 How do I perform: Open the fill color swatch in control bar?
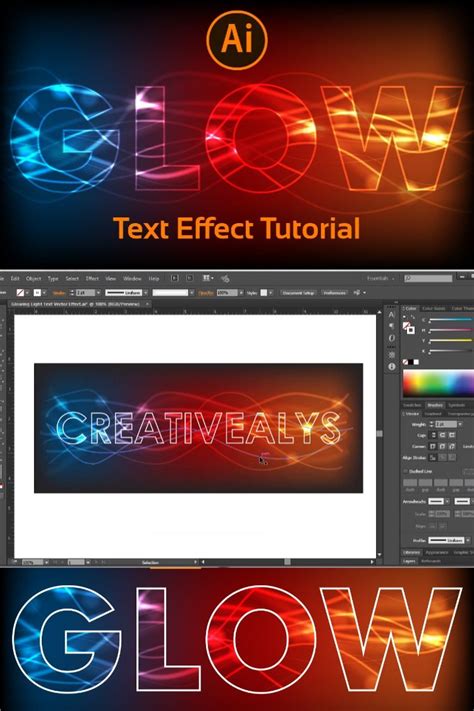click(22, 293)
